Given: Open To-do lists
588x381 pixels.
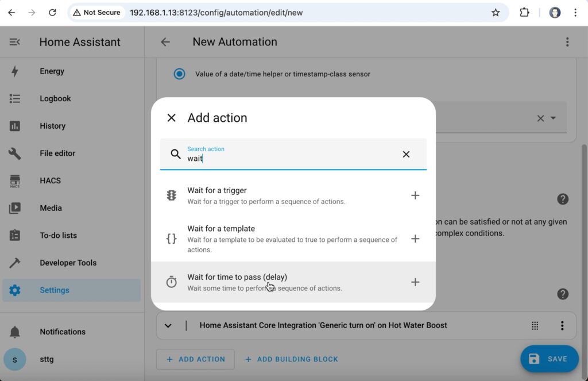Looking at the screenshot, I should click(x=71, y=236).
